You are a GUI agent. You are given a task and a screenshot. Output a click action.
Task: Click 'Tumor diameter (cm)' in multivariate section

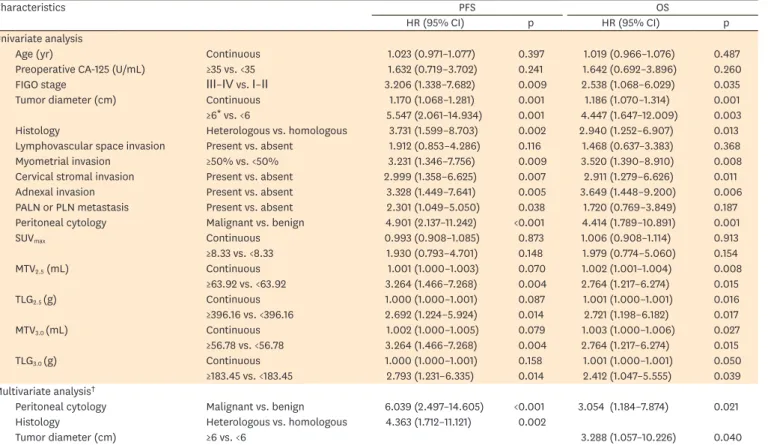coord(66,437)
